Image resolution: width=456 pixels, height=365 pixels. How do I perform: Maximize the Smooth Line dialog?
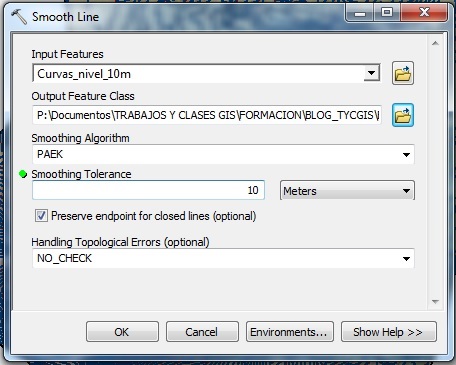387,13
